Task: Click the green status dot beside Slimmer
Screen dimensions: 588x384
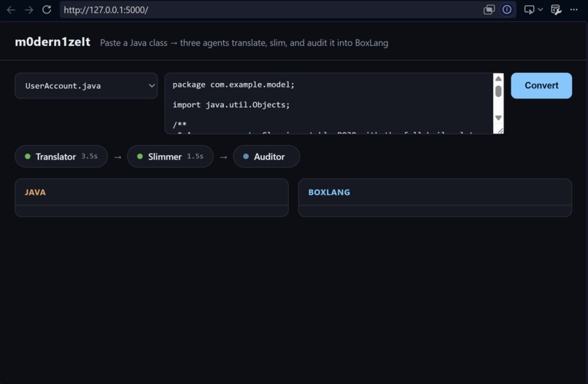Action: tap(140, 156)
